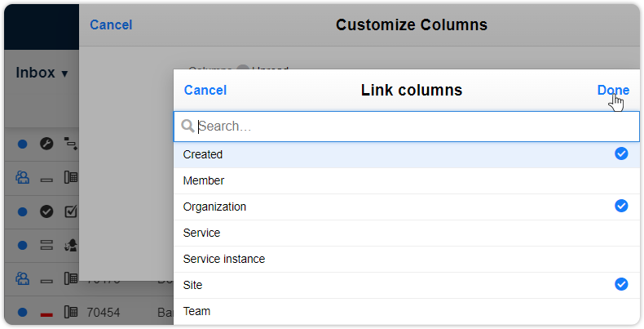This screenshot has width=644, height=329.
Task: Uncheck the Created column checkmark
Action: click(621, 153)
